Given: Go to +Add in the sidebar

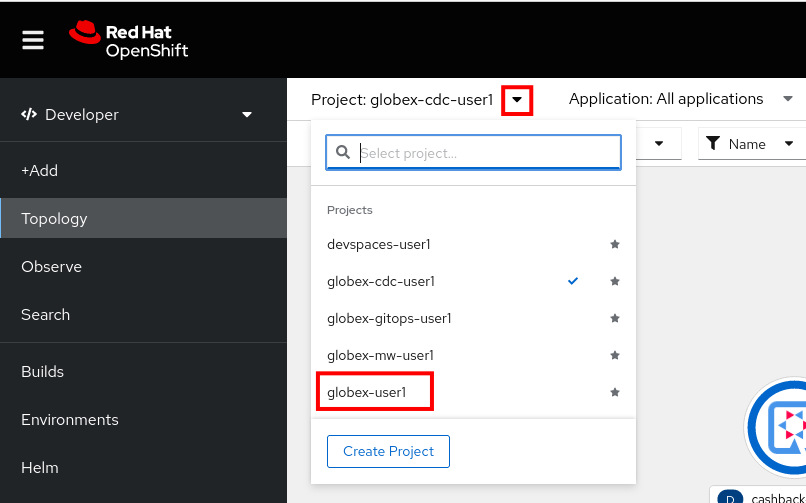Looking at the screenshot, I should 40,171.
